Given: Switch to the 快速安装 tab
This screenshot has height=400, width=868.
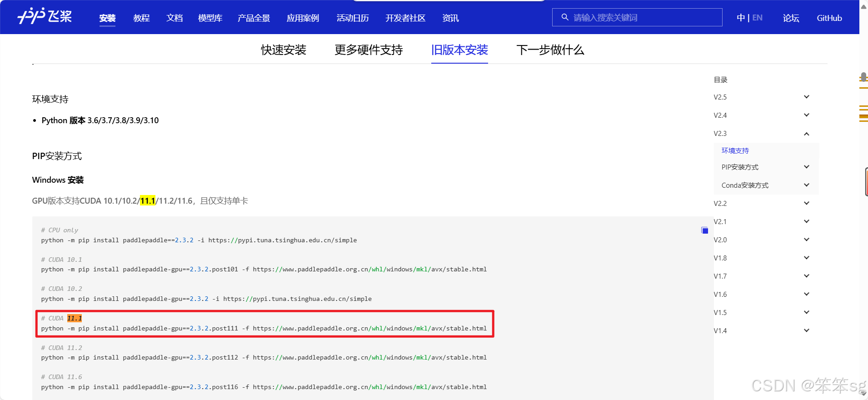Looking at the screenshot, I should click(284, 50).
